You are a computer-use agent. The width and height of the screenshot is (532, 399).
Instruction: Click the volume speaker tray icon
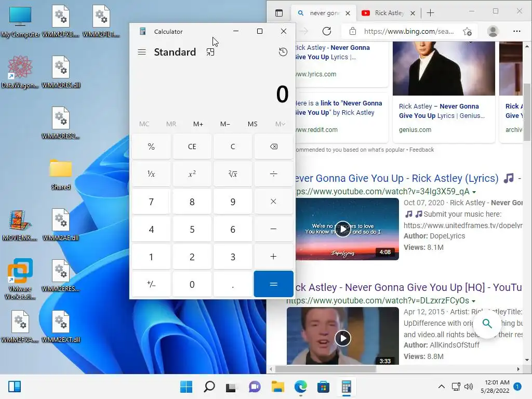click(468, 387)
